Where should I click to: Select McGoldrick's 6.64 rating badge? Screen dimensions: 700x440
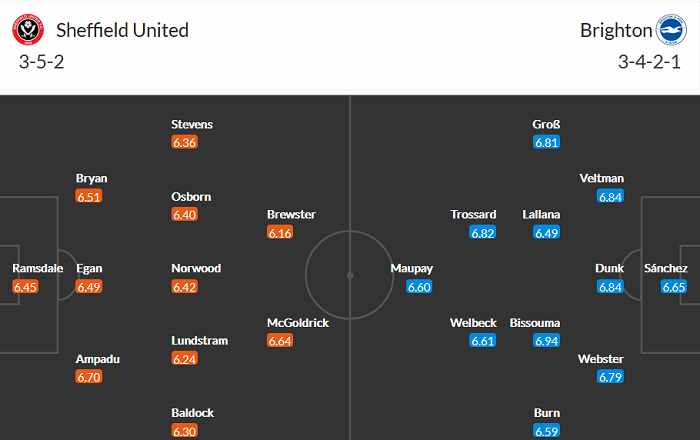pyautogui.click(x=281, y=341)
